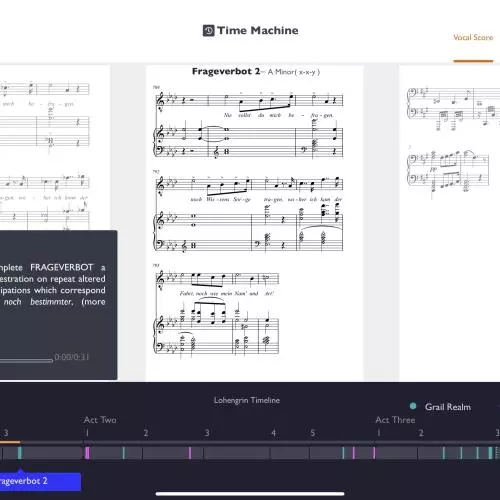Click the blue Frageverbot 2 timeline tag
500x500 pixels.
pyautogui.click(x=40, y=481)
